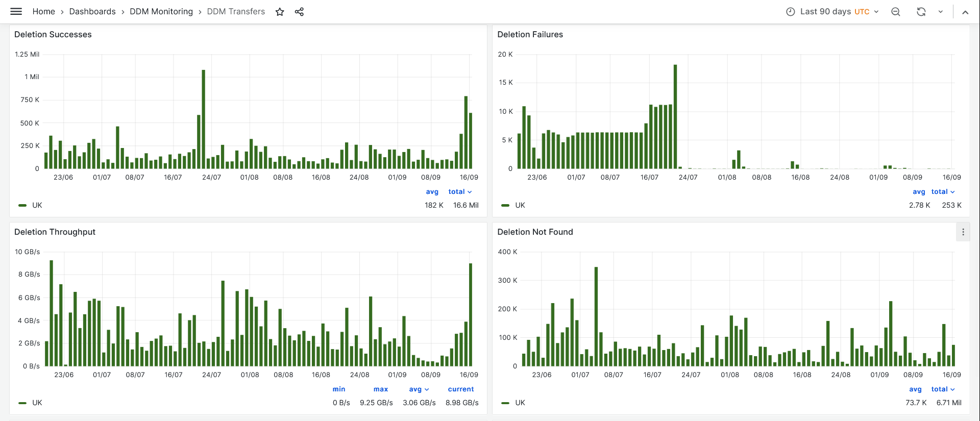
Task: Open DDM Monitoring breadcrumb folder
Action: (161, 12)
